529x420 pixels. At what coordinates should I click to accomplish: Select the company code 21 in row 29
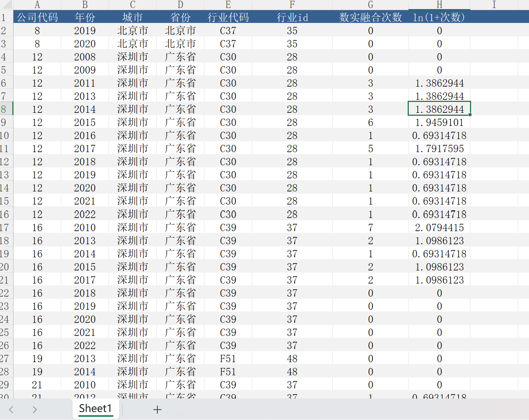pos(37,385)
